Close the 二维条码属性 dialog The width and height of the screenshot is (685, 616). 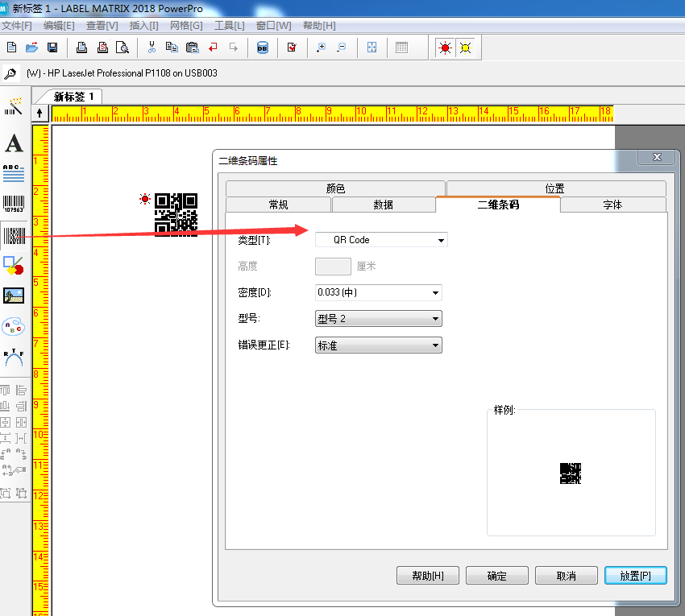click(x=657, y=157)
